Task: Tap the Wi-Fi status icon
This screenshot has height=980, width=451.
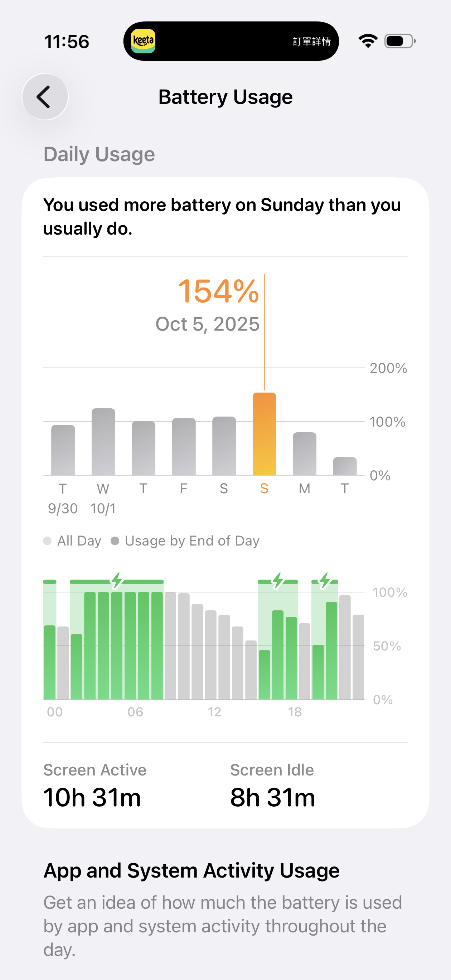Action: (368, 41)
